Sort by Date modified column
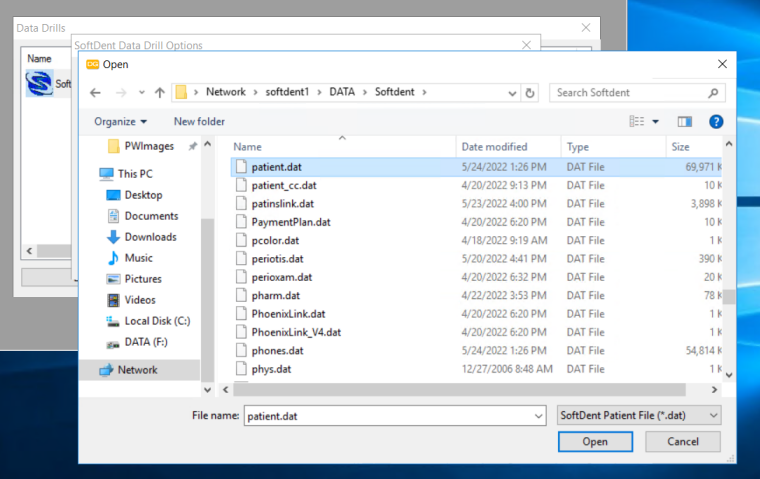760x479 pixels. [494, 147]
